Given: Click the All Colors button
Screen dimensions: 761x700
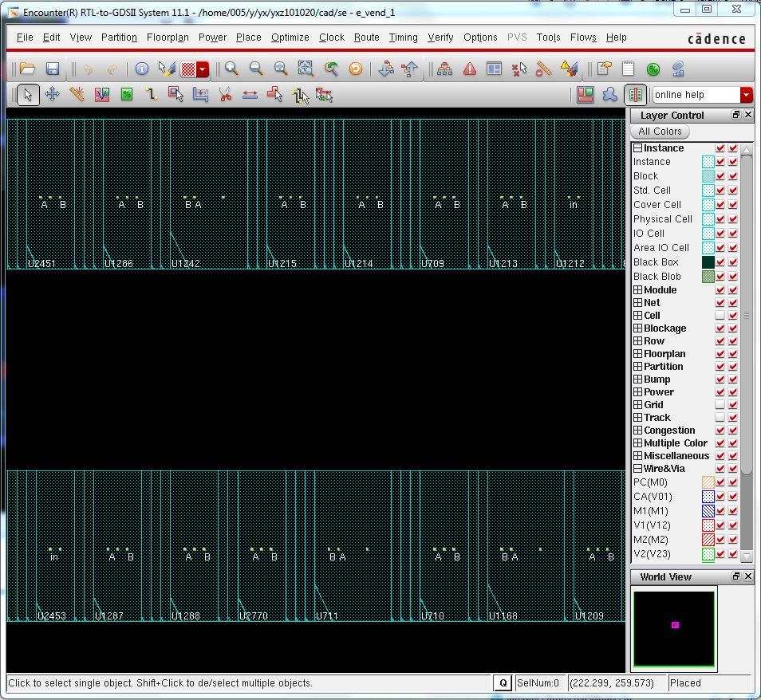Looking at the screenshot, I should pyautogui.click(x=660, y=132).
